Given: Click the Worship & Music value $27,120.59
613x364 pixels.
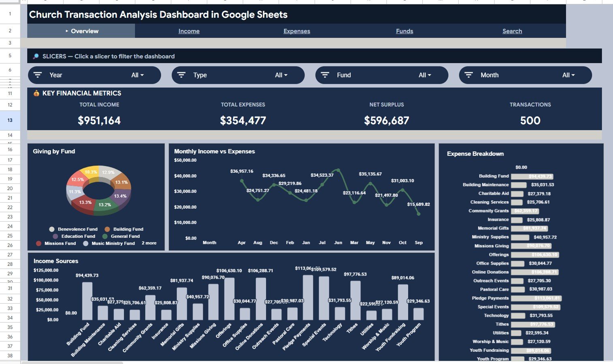Looking at the screenshot, I should coord(539,341).
